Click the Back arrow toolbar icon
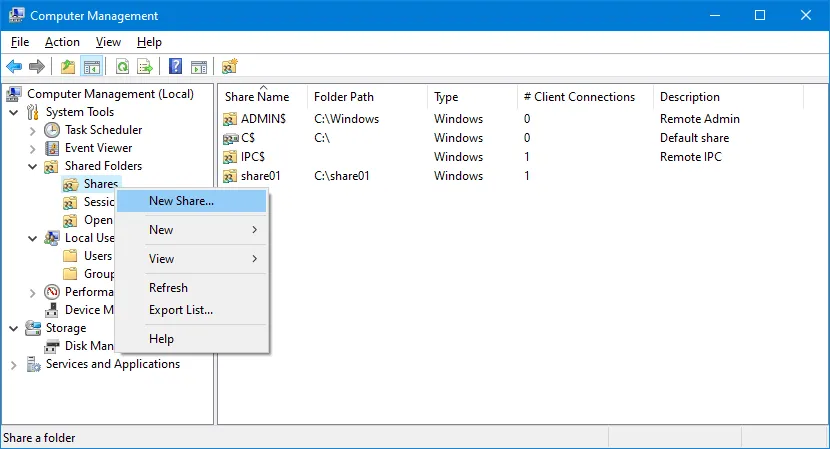Screen dimensions: 830x449 point(14,67)
